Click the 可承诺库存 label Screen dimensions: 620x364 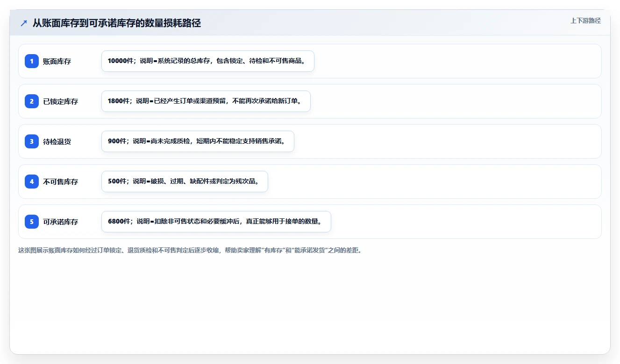(61, 222)
